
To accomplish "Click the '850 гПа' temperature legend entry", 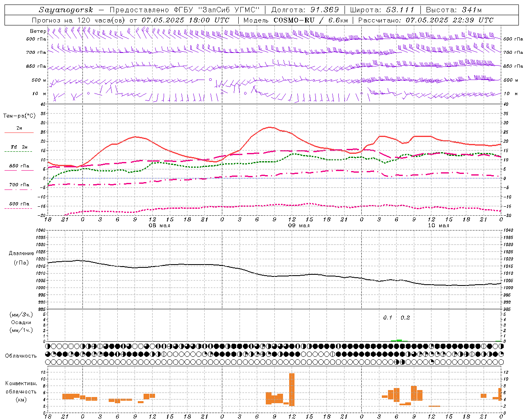I will click(19, 166).
